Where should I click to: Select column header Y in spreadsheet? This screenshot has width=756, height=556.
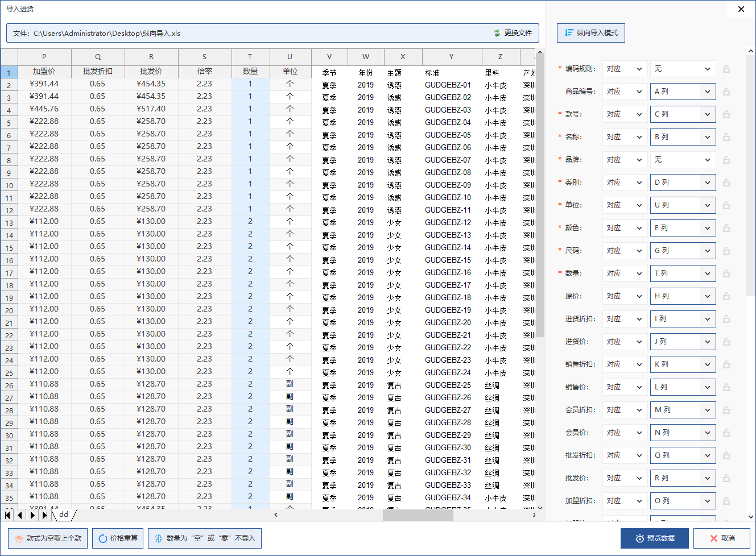(452, 57)
